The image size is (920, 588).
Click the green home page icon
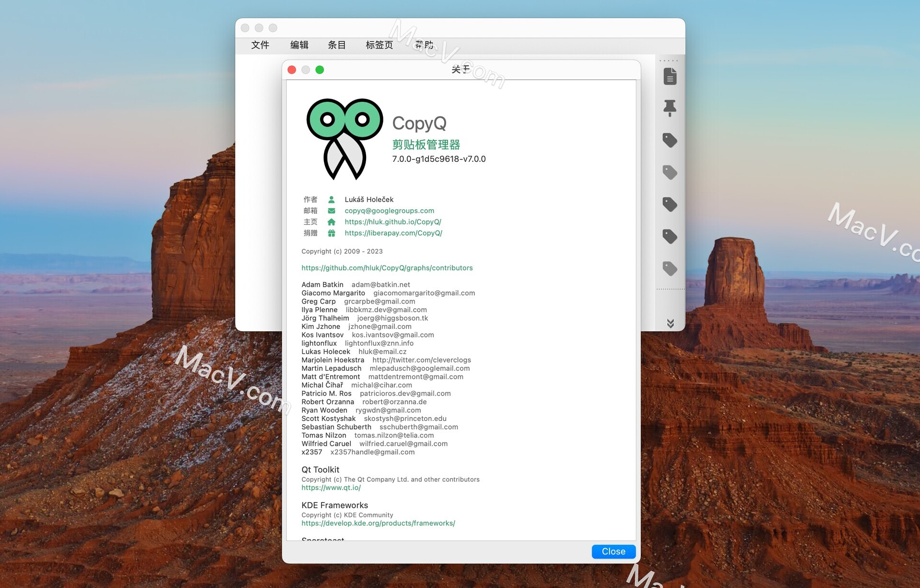pos(331,222)
